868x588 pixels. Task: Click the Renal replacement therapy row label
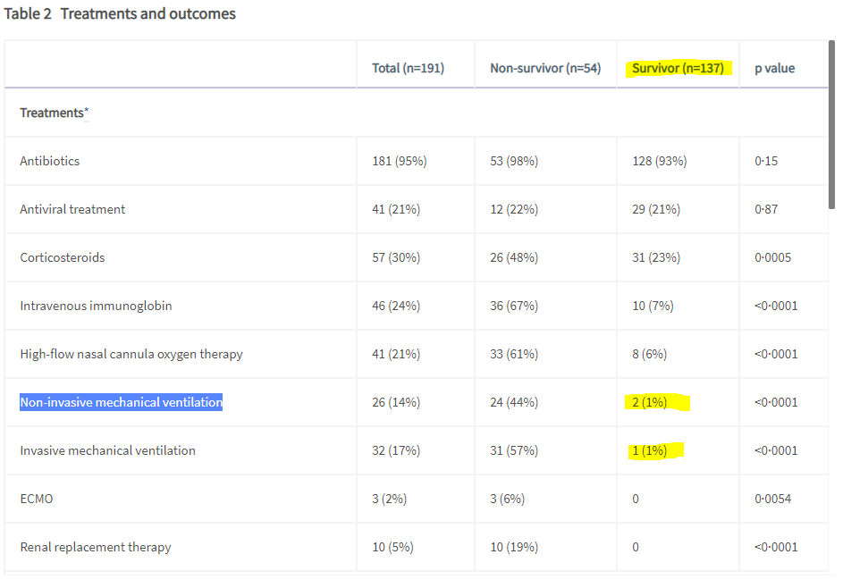96,547
